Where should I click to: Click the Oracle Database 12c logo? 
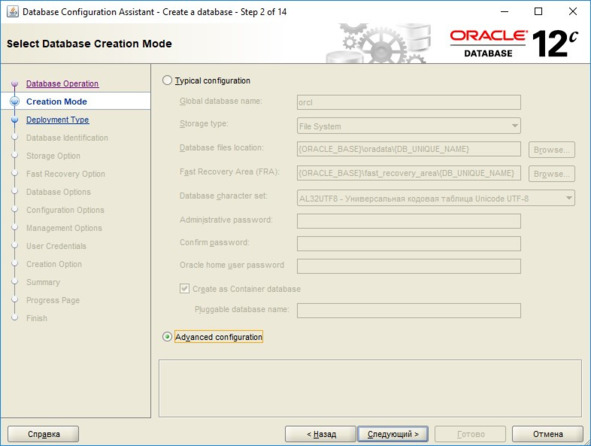(x=514, y=44)
